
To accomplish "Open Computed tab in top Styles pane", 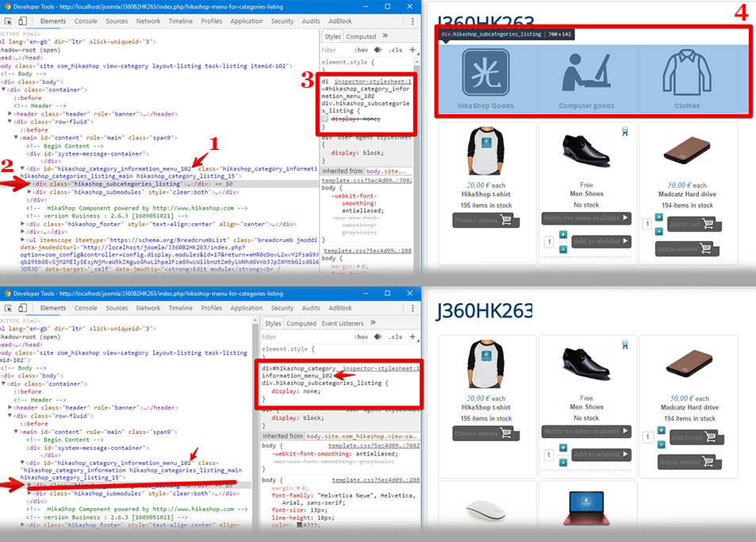I will (x=361, y=37).
